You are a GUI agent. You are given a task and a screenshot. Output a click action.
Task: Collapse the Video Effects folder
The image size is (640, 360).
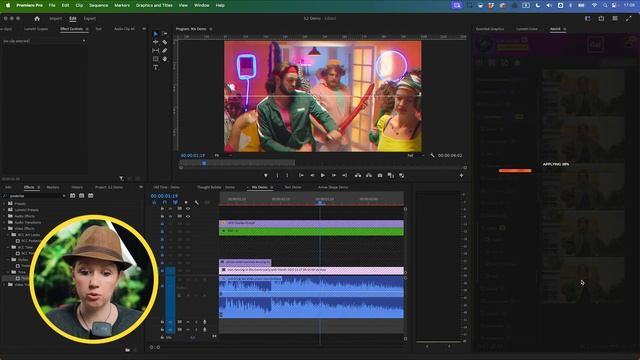(5, 229)
